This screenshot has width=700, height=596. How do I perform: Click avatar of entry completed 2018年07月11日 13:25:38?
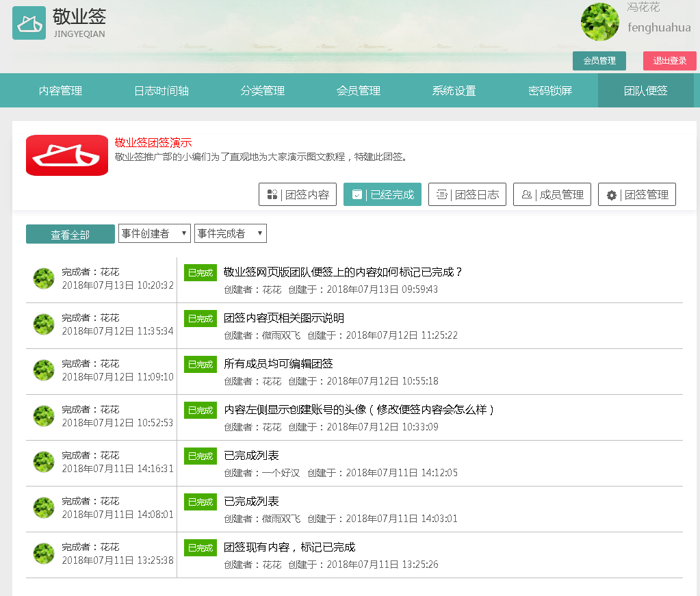point(44,554)
